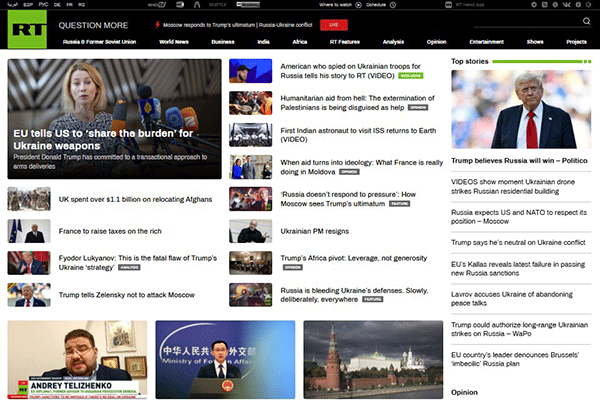600x401 pixels.
Task: Open Russia expects US and NATO respect story
Action: pos(519,217)
